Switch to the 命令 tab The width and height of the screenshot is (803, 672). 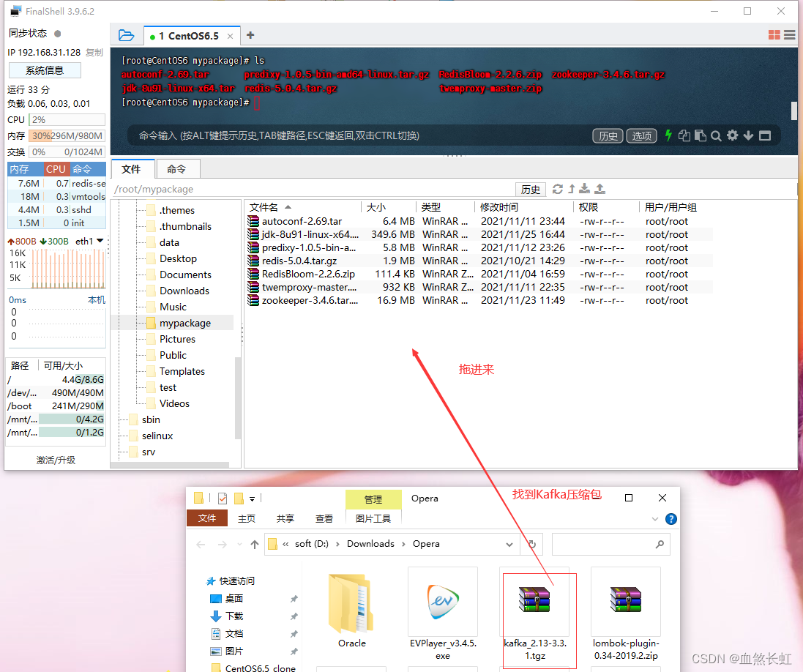click(176, 169)
